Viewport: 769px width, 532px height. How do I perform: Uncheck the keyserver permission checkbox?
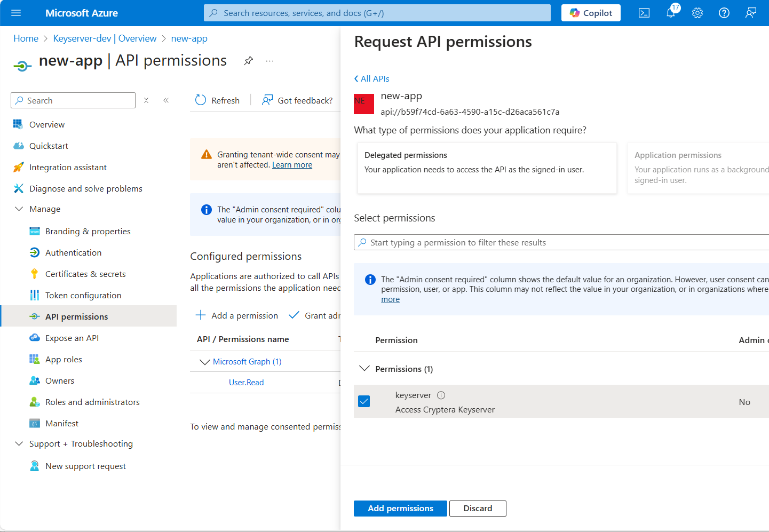[x=364, y=401]
